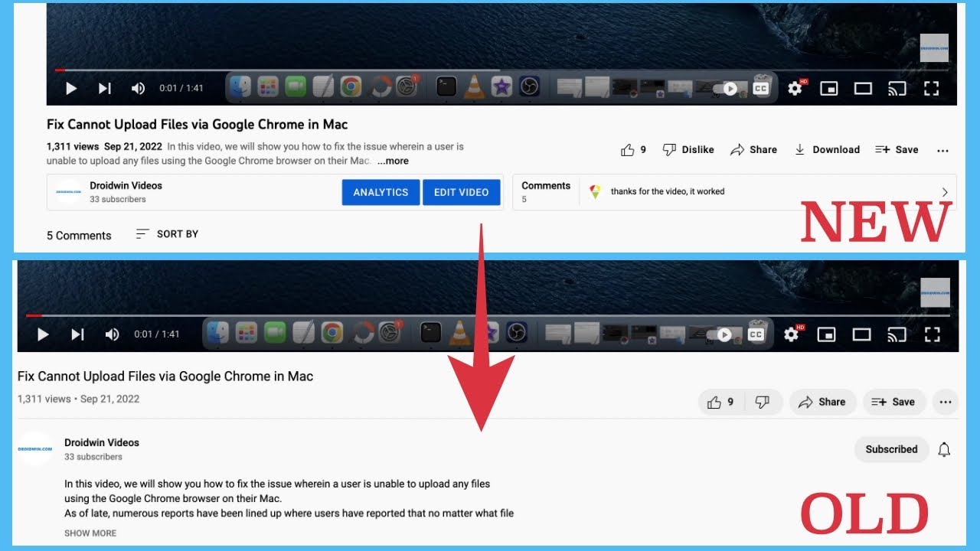The image size is (980, 551).
Task: Cast the OLD layout video to TV
Action: 897,334
